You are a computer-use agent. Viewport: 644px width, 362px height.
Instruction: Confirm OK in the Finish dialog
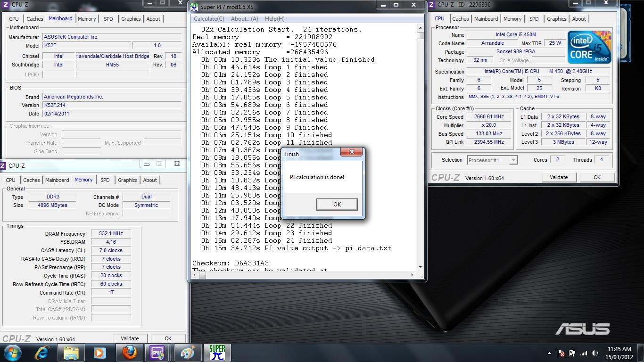(337, 205)
